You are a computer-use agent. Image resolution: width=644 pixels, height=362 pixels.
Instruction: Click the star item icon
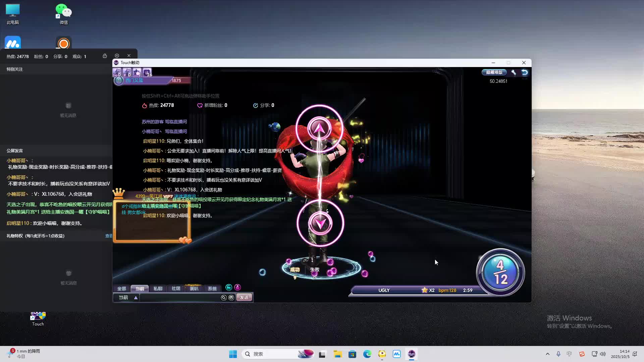click(x=137, y=72)
